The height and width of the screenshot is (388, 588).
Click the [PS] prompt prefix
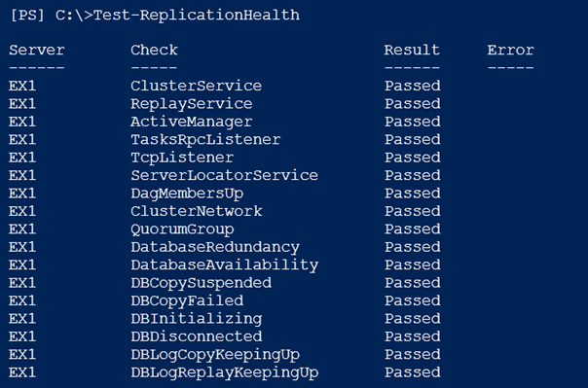click(27, 16)
